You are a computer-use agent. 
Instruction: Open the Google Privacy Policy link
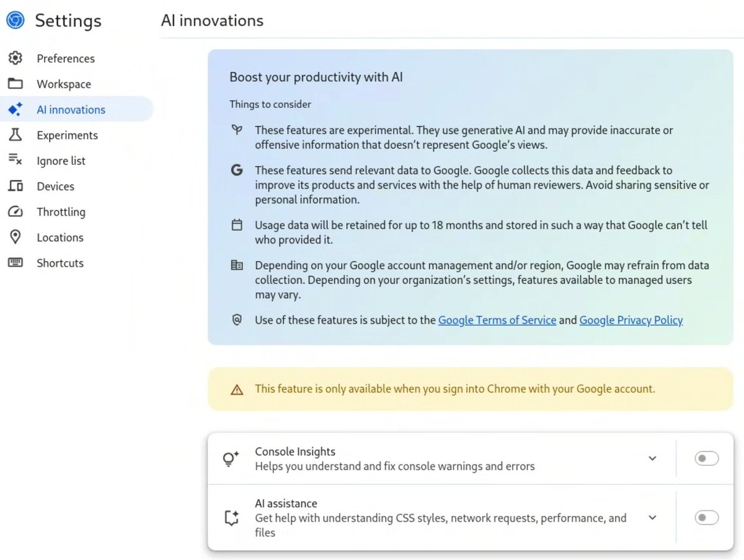[631, 320]
